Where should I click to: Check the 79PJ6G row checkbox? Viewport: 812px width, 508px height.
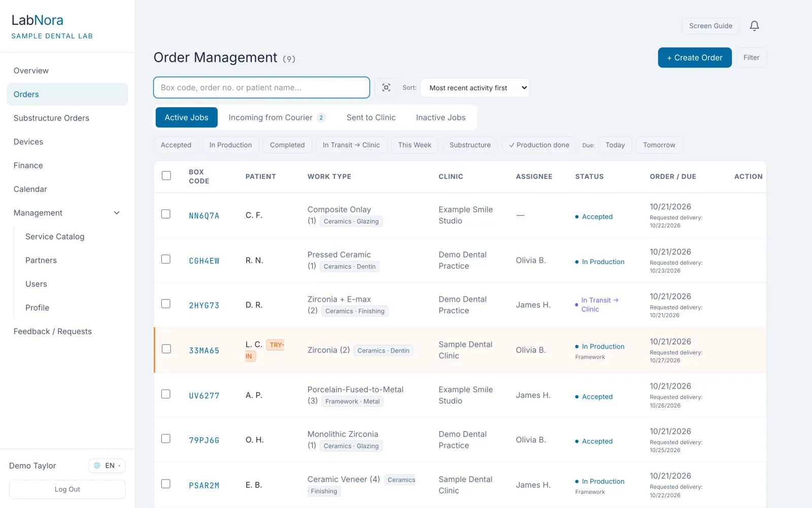pos(166,438)
